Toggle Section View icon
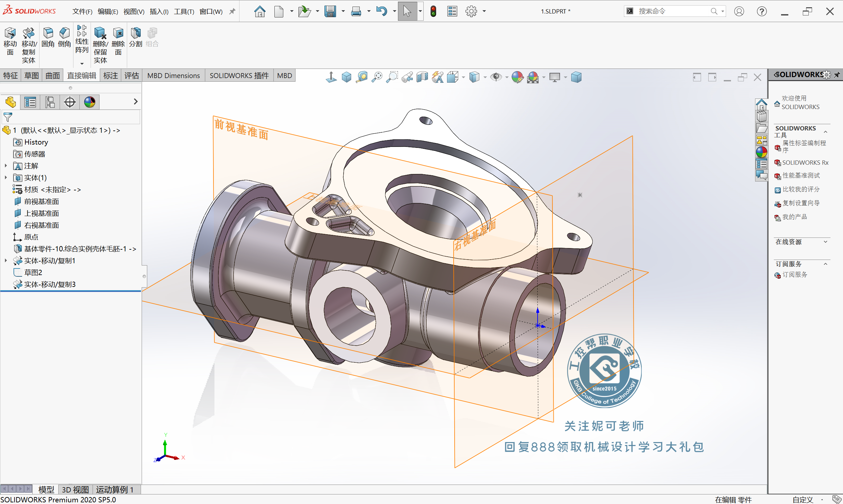Image resolution: width=843 pixels, height=504 pixels. [422, 77]
